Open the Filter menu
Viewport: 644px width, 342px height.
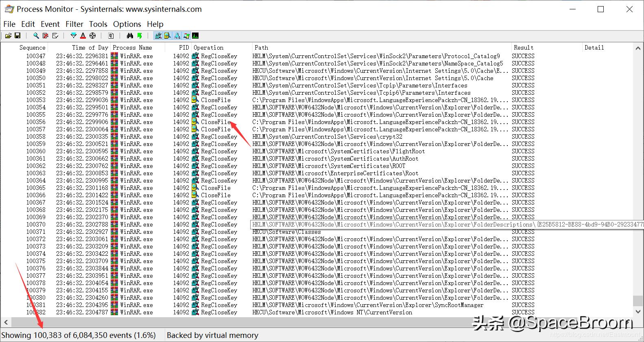(74, 24)
